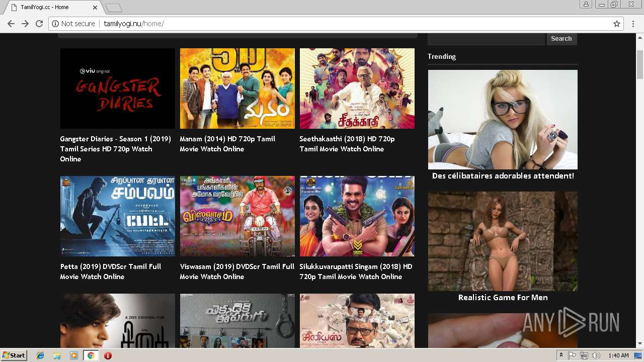Open Viswasam (2019) DVDScr title link
Screen dimensions: 644x362
coord(237,271)
